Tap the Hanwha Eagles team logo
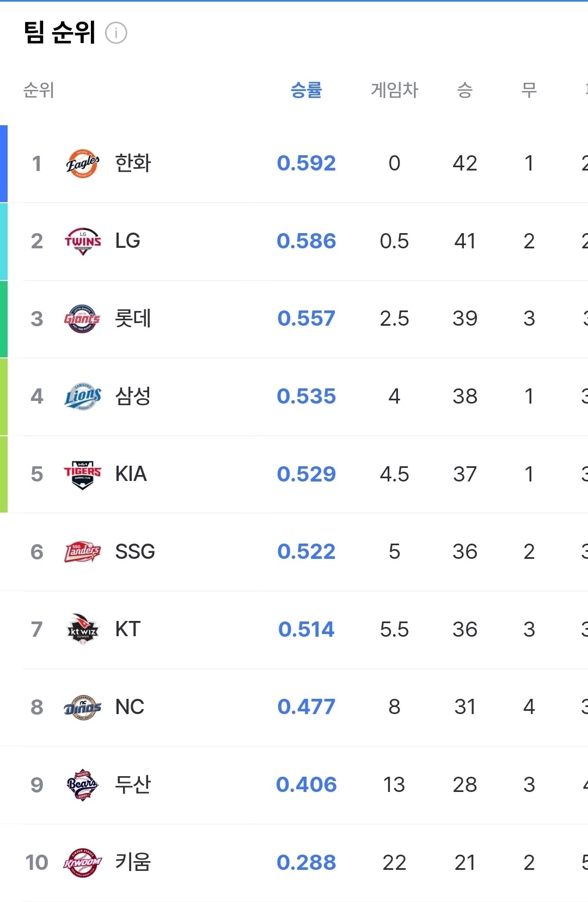588x902 pixels. click(x=83, y=163)
